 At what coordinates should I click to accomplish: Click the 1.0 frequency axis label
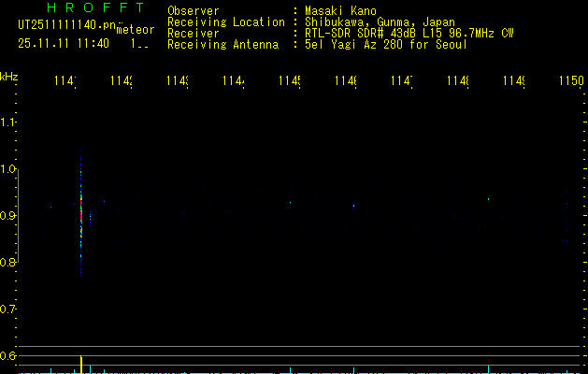7,169
